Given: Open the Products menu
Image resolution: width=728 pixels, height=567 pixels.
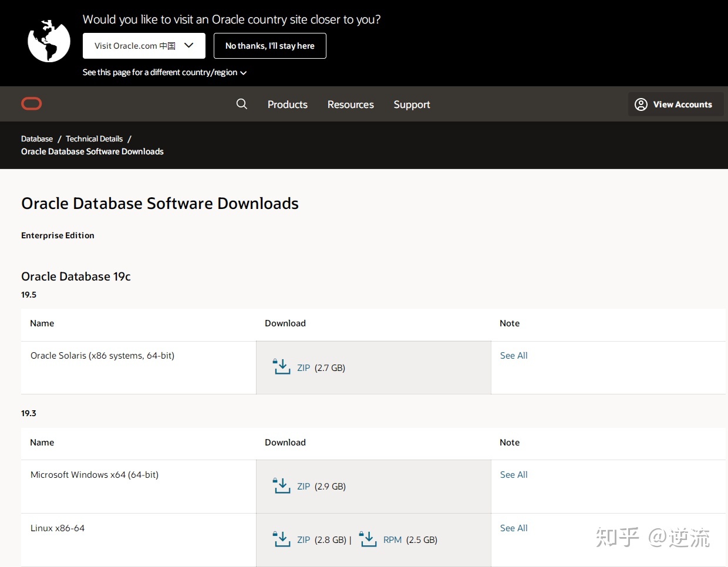Looking at the screenshot, I should (x=288, y=104).
